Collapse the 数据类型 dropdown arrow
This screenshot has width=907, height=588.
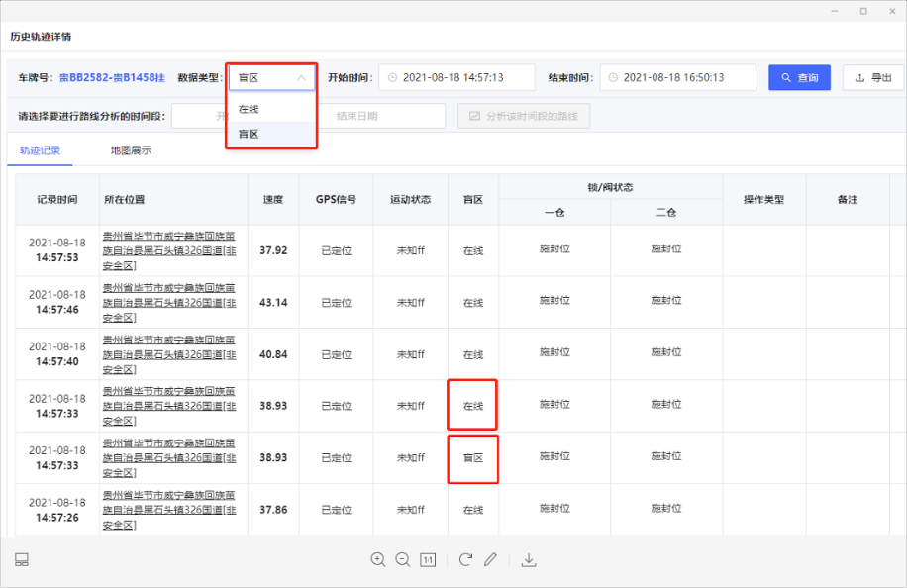click(x=302, y=77)
